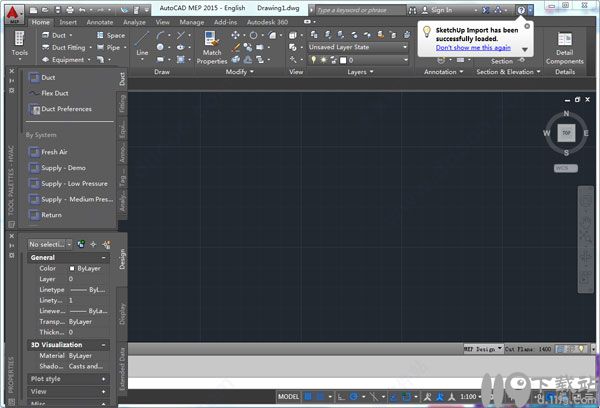Select the Move tool in Modify panel

pos(235,35)
